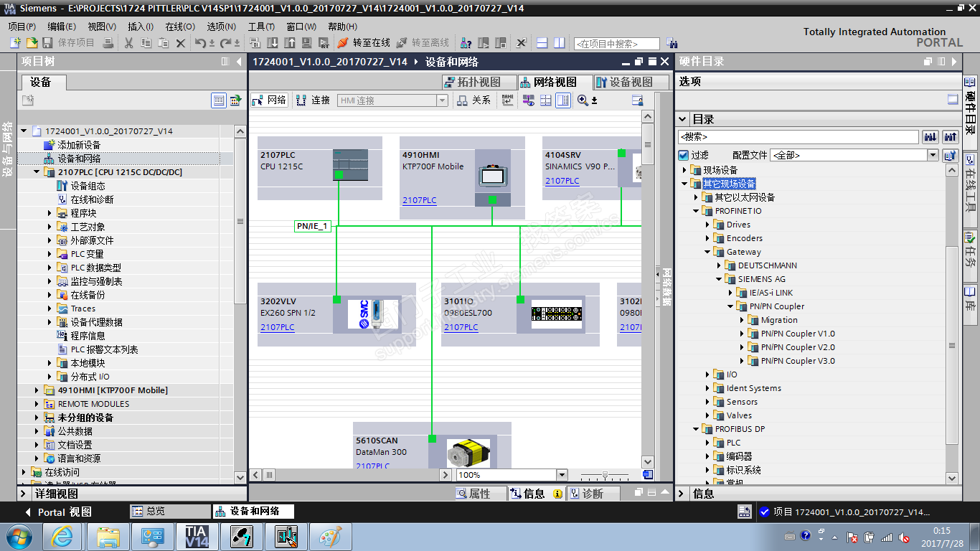The width and height of the screenshot is (980, 551).
Task: Switch to the 拓扑视图 tab
Action: click(x=479, y=82)
